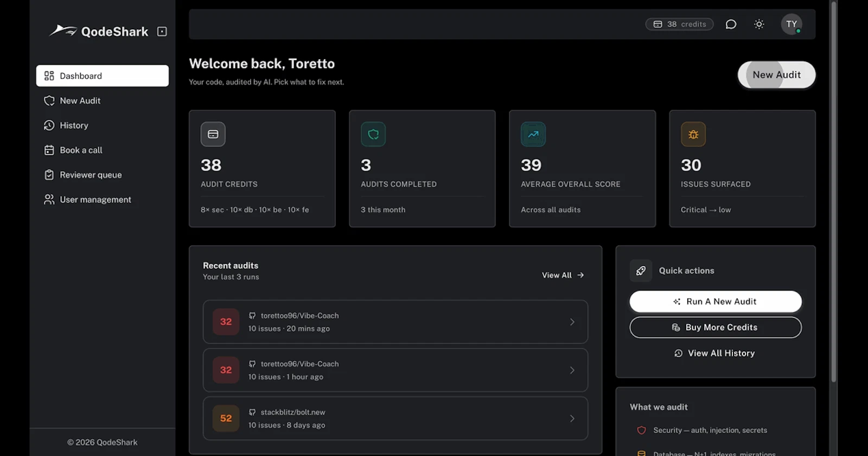Open the TY user avatar menu
Image resolution: width=868 pixels, height=456 pixels.
792,24
